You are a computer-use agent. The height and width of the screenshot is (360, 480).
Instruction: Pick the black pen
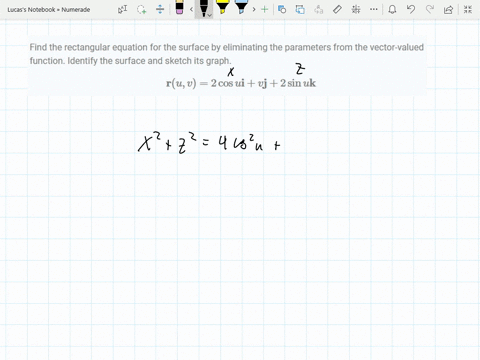point(204,8)
